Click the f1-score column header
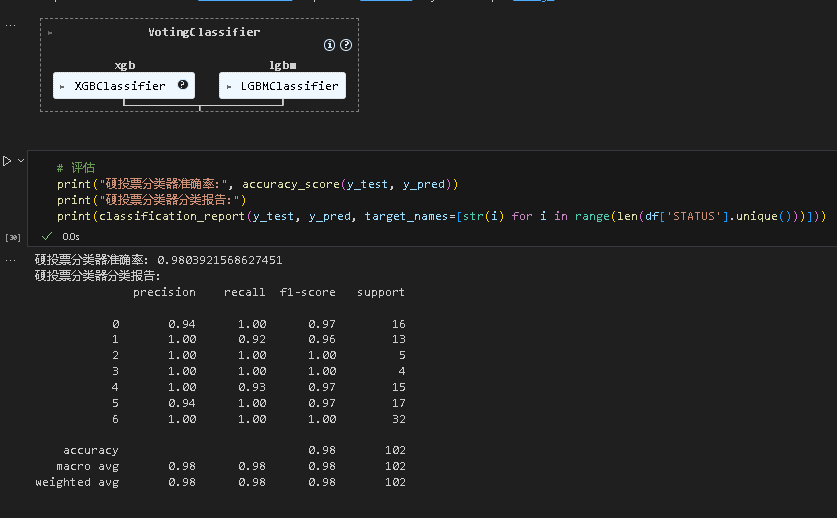 (x=307, y=292)
